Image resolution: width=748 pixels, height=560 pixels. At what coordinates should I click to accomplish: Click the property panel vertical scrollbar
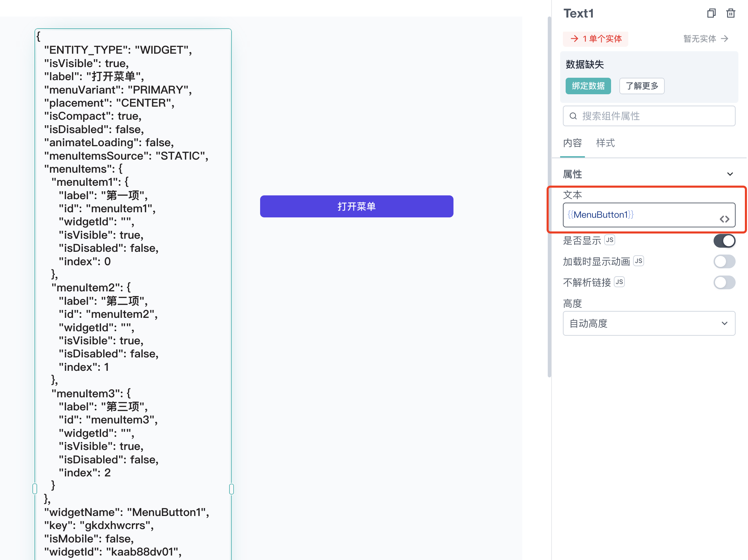tap(549, 196)
